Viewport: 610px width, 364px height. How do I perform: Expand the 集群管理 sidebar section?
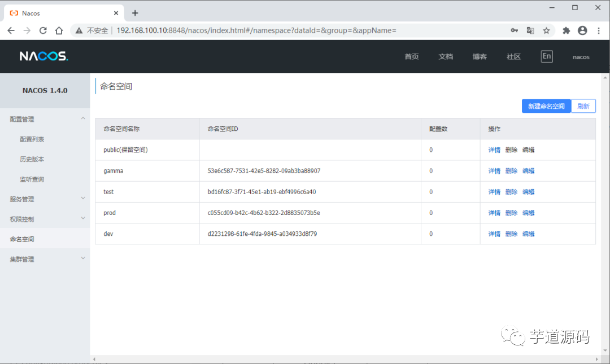pos(45,259)
